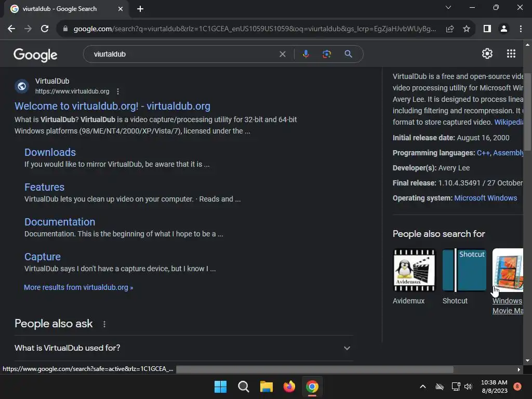This screenshot has width=532, height=399.
Task: Start search by voice
Action: click(305, 54)
